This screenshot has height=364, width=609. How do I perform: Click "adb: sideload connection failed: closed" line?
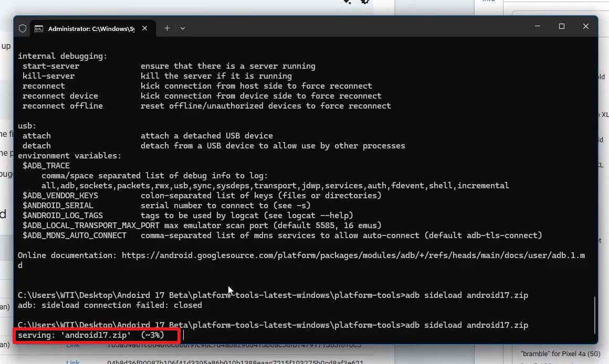click(110, 305)
